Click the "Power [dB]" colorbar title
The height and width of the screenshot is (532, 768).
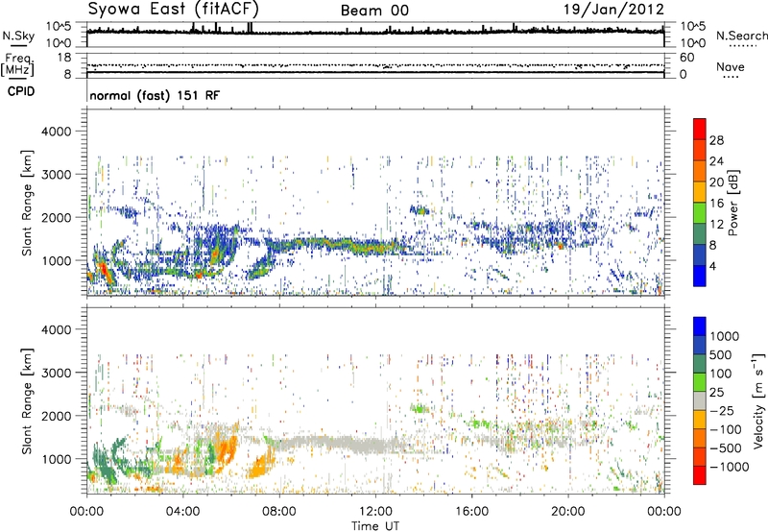click(x=732, y=203)
